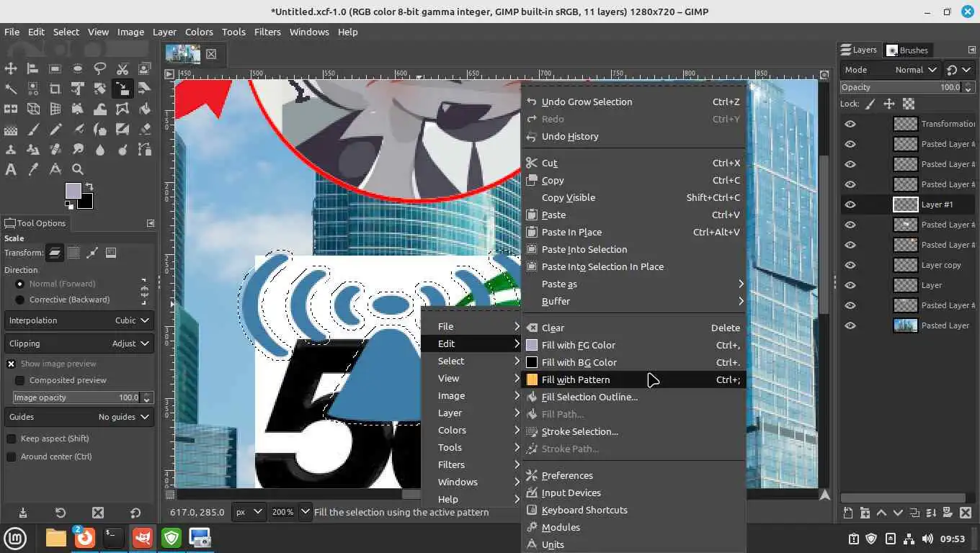
Task: Hide the Transformation layer
Action: coord(850,124)
